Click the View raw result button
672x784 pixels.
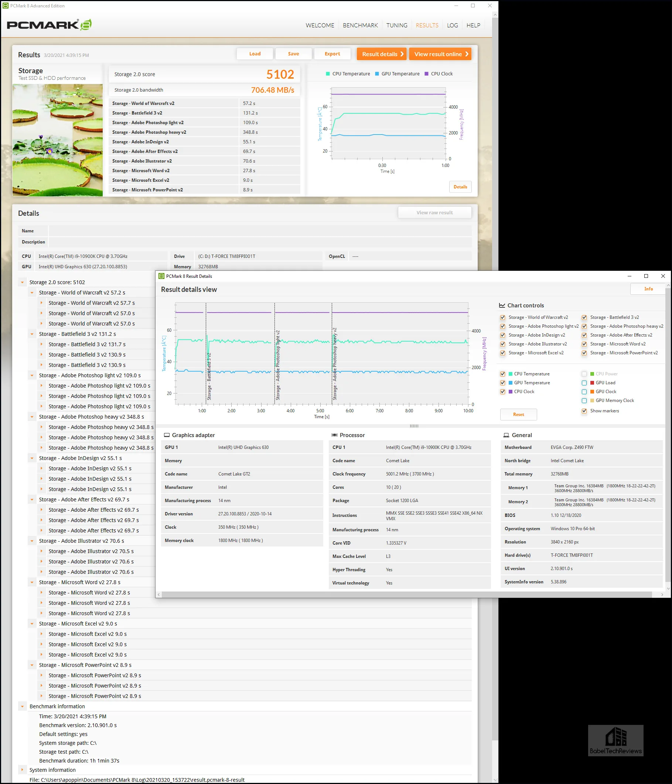(x=434, y=213)
